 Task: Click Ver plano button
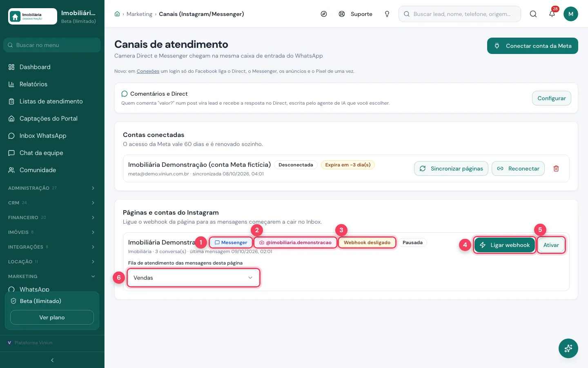52,317
